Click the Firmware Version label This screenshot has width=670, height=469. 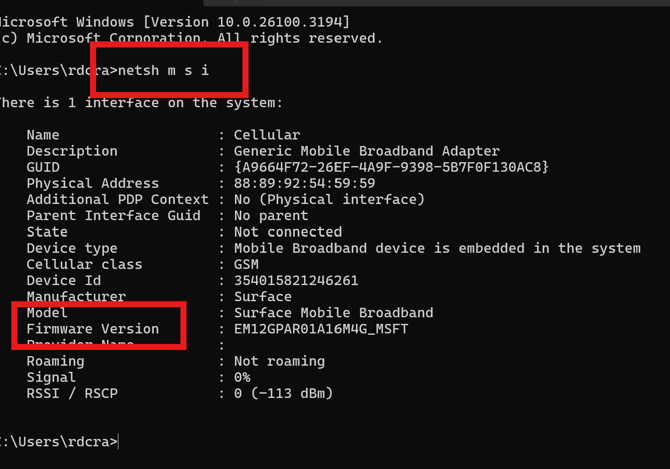[92, 328]
